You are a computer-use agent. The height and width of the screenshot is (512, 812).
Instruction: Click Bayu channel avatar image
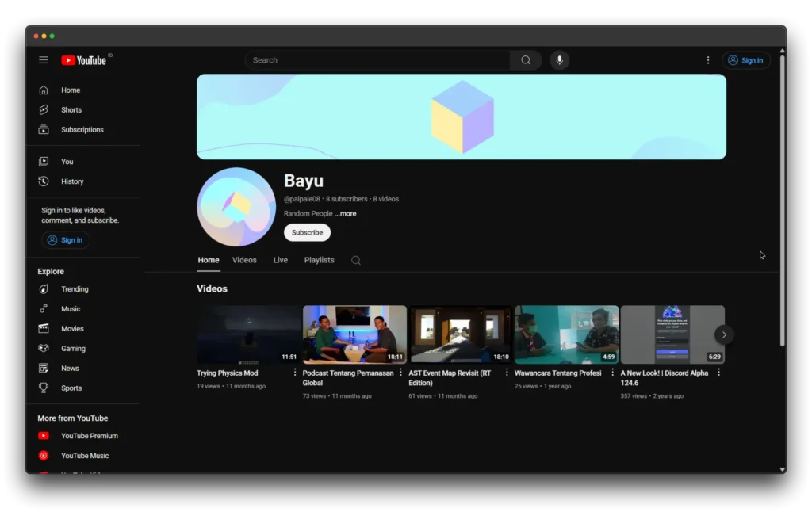(236, 207)
